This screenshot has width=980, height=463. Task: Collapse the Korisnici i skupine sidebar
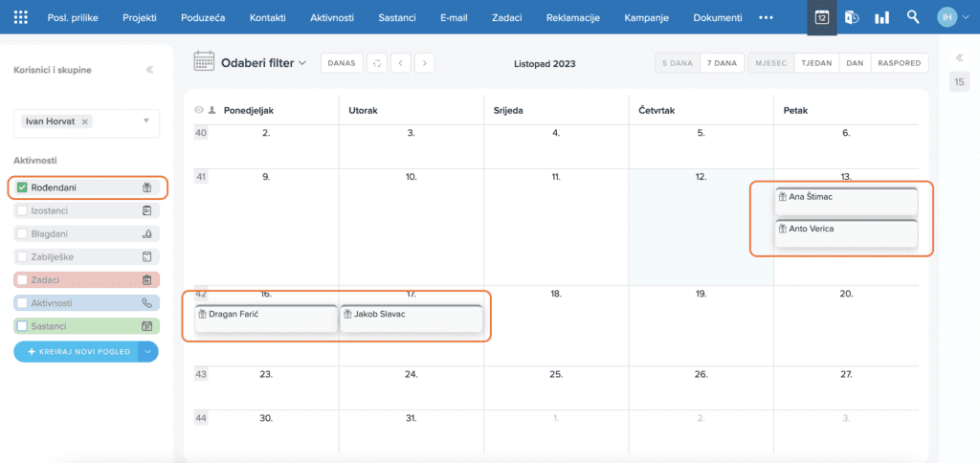coord(149,70)
